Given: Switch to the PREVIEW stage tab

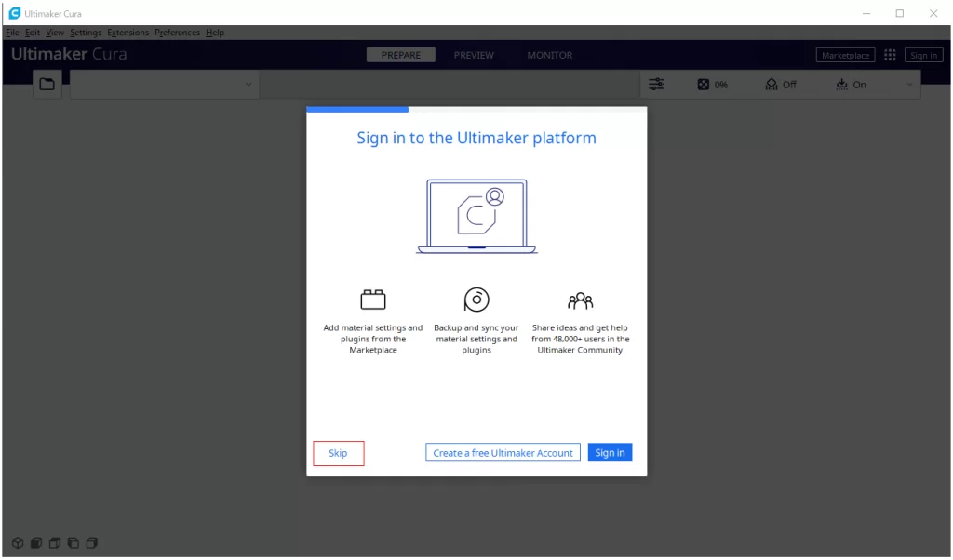Looking at the screenshot, I should pos(474,55).
